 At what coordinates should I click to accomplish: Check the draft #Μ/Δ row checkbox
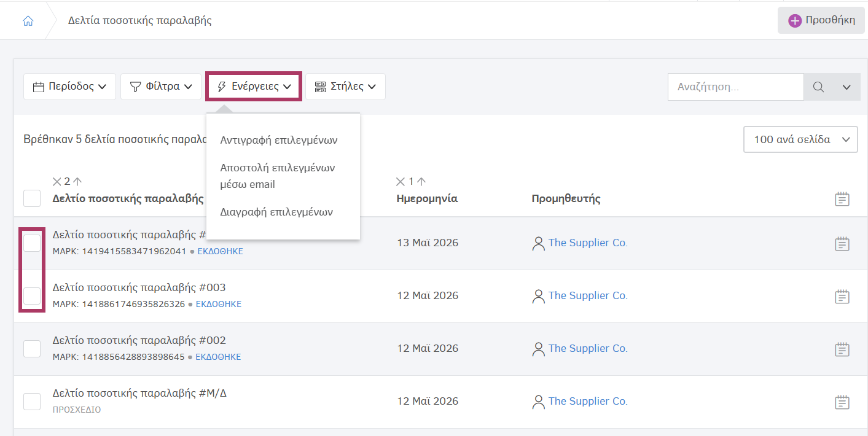(32, 401)
